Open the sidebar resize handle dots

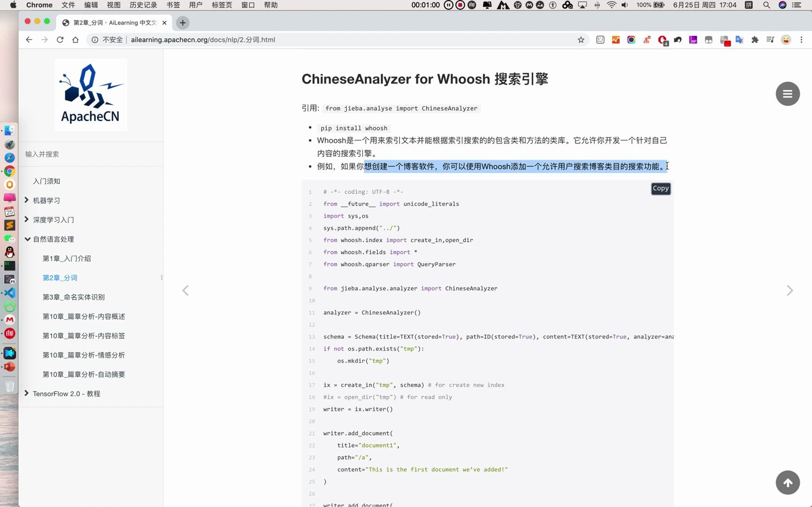161,278
